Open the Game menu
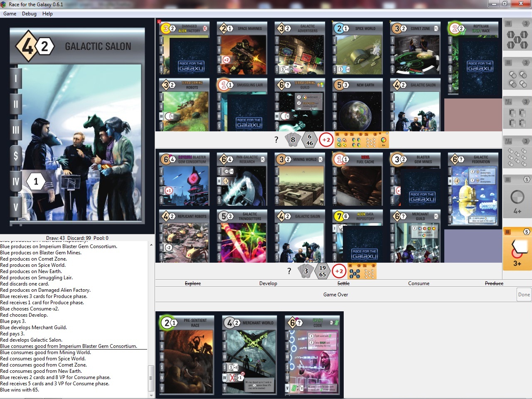 tap(10, 14)
